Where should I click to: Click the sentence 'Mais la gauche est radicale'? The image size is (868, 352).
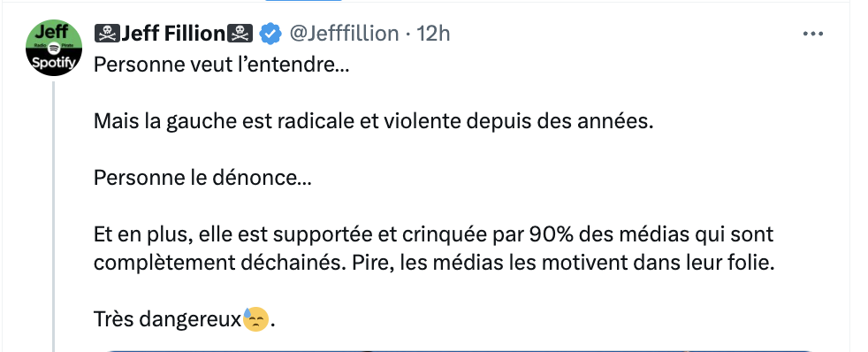225,121
